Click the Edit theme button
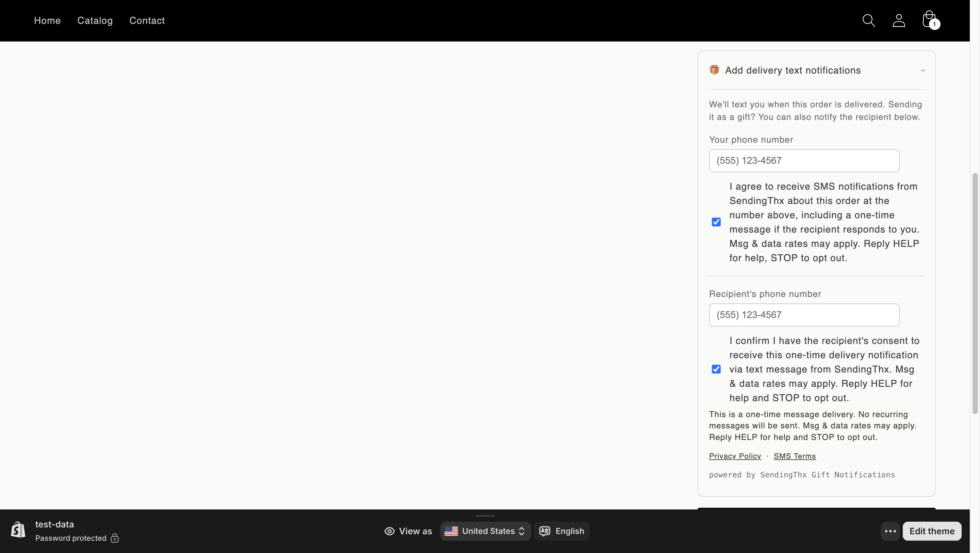The height and width of the screenshot is (553, 980). tap(932, 531)
